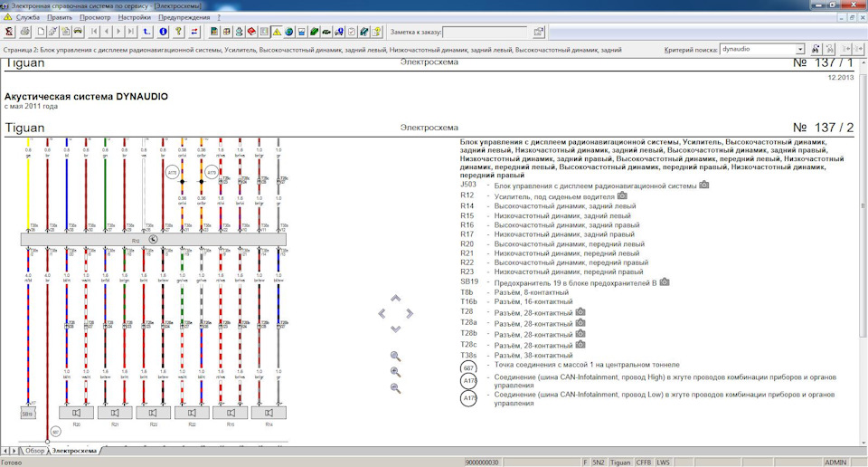Image resolution: width=868 pixels, height=467 pixels.
Task: Select speaker R21 in the diagram
Action: point(115,413)
